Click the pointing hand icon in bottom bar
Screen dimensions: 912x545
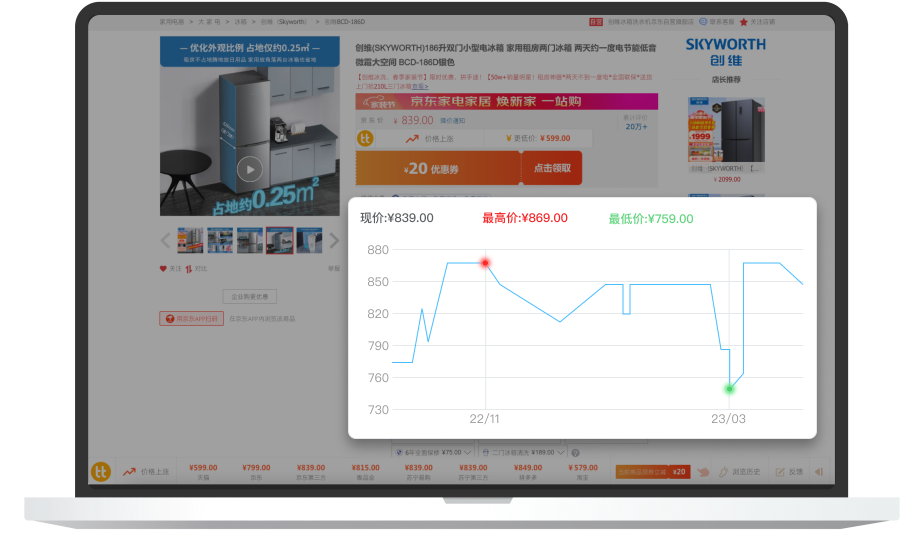point(704,472)
